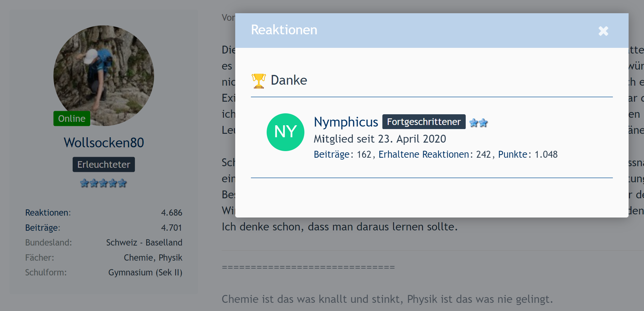The width and height of the screenshot is (644, 311).
Task: Click the Danke reaction heading
Action: coord(289,80)
